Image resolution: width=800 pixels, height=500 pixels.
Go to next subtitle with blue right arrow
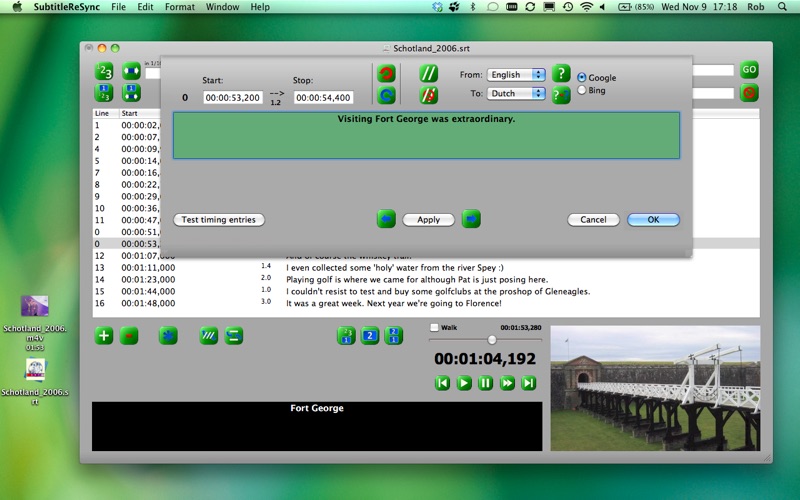[x=471, y=219]
